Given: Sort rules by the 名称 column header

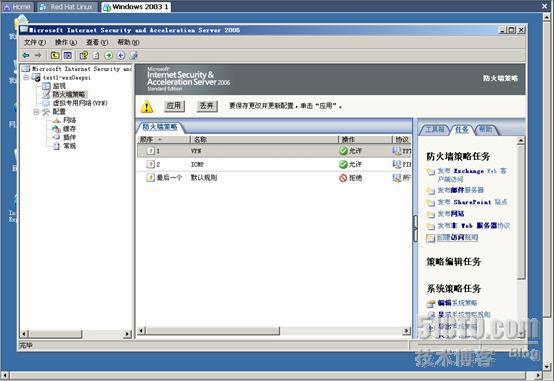Looking at the screenshot, I should (x=264, y=140).
